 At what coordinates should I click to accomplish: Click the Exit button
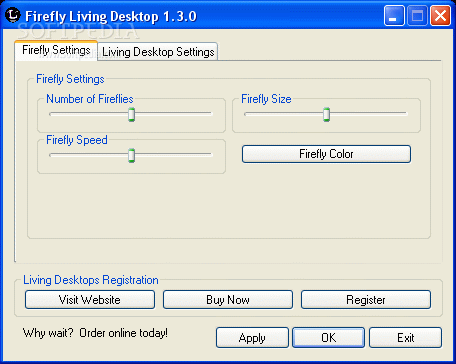pyautogui.click(x=405, y=338)
